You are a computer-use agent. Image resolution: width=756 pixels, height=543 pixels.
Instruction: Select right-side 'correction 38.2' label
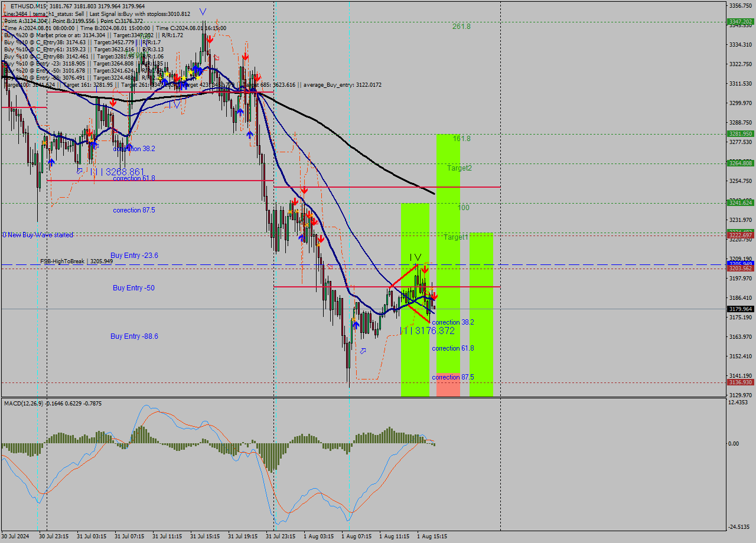pyautogui.click(x=453, y=322)
